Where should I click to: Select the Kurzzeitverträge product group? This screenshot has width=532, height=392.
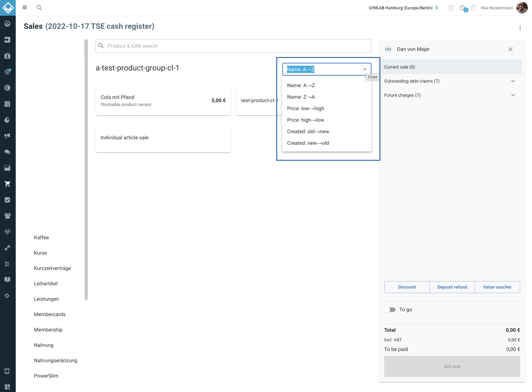click(x=53, y=268)
